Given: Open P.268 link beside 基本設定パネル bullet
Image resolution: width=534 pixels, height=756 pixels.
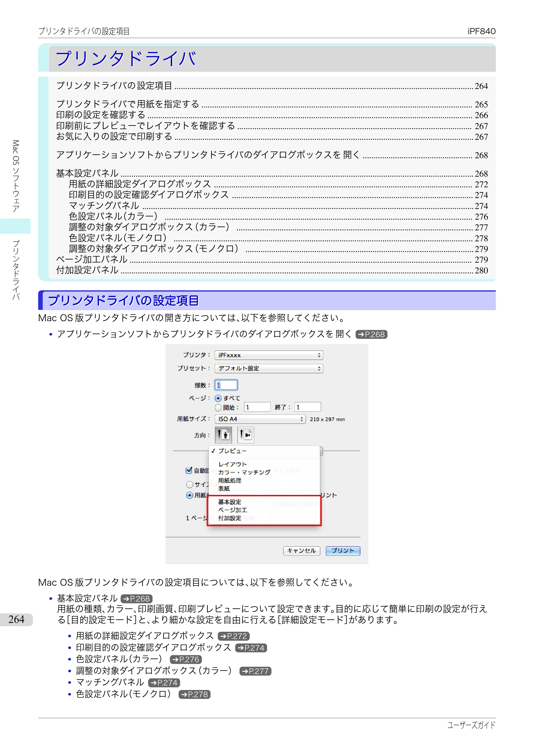Looking at the screenshot, I should coord(136,599).
